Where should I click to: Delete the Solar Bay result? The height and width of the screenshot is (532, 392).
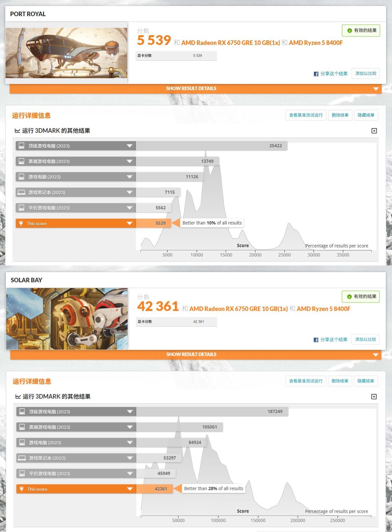pos(340,381)
